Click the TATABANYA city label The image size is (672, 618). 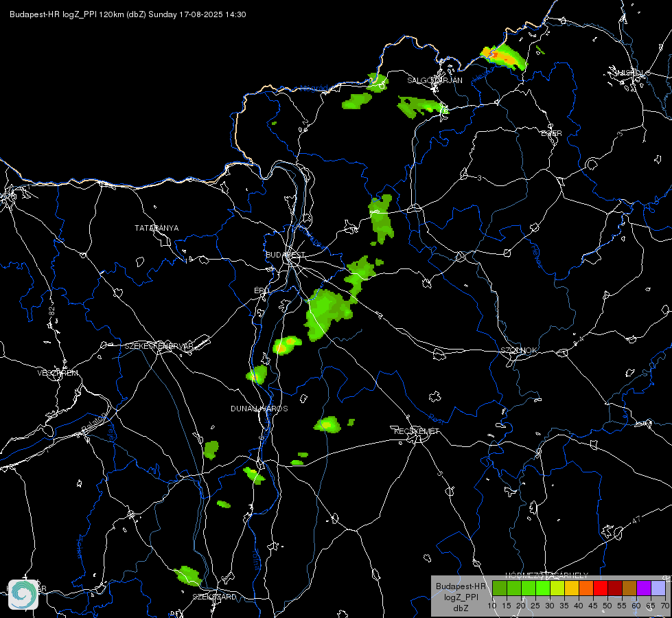click(157, 228)
